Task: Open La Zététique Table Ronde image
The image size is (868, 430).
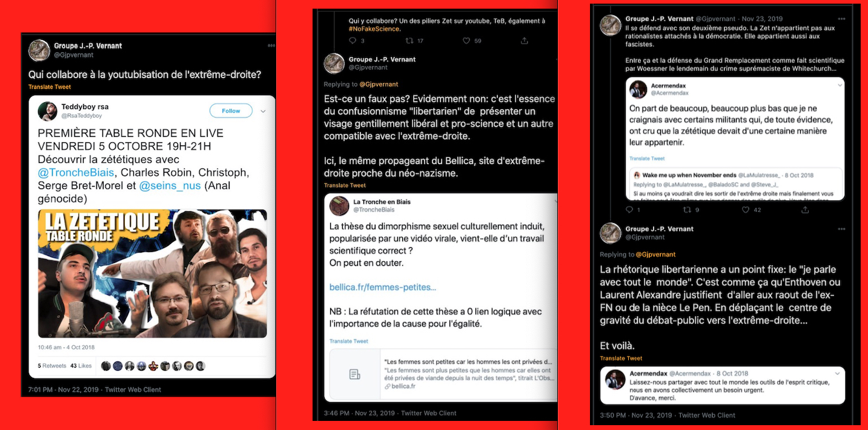Action: click(152, 274)
